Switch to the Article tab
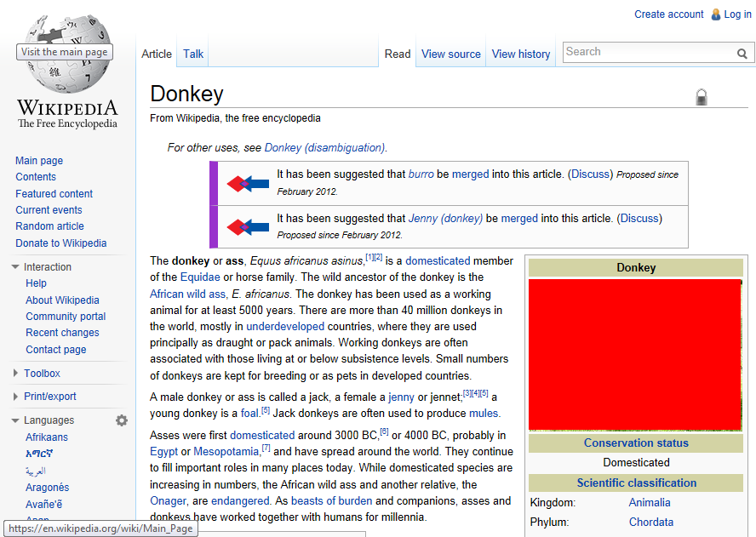The height and width of the screenshot is (537, 756). tap(156, 54)
